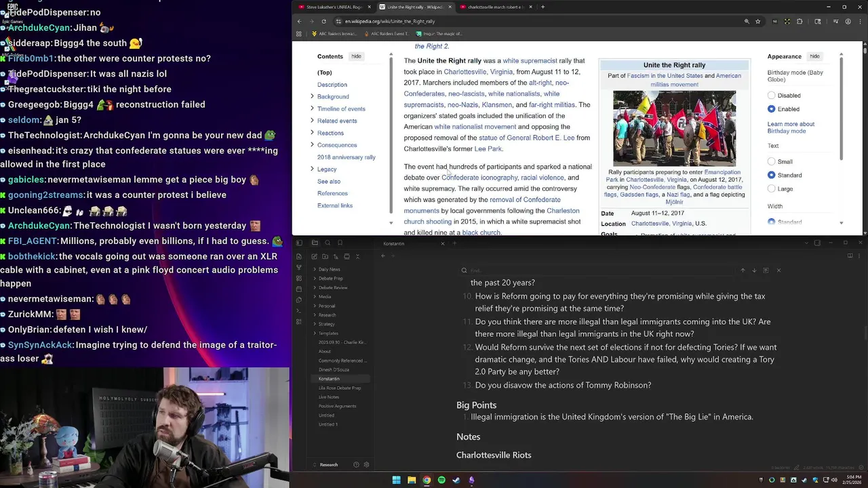Open Imgur: The magic of bookmark

coord(439,34)
